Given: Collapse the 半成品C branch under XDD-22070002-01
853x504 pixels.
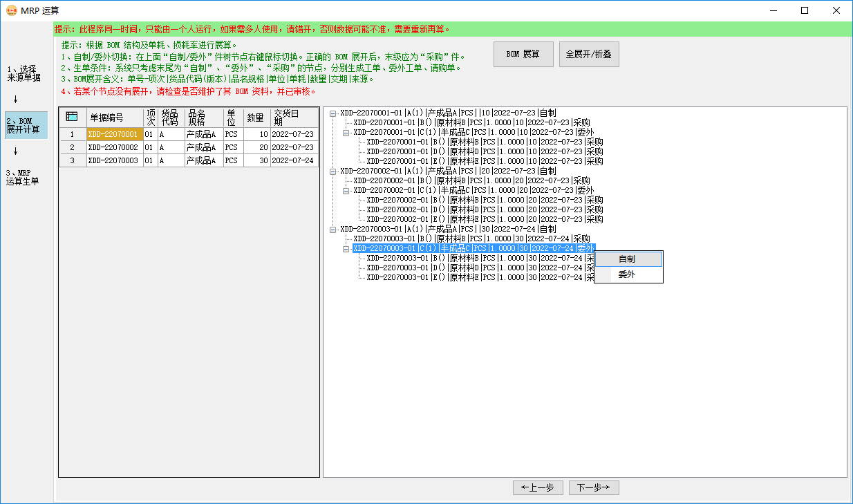Looking at the screenshot, I should pyautogui.click(x=344, y=190).
